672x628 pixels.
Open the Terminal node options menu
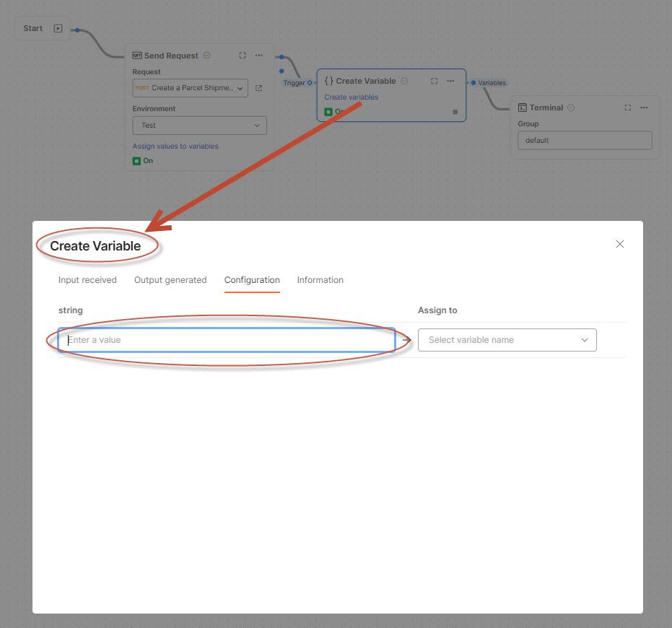click(644, 107)
